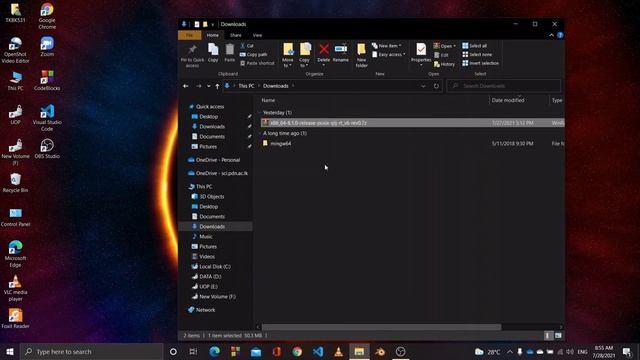Click Select all in ribbon

[x=474, y=46]
